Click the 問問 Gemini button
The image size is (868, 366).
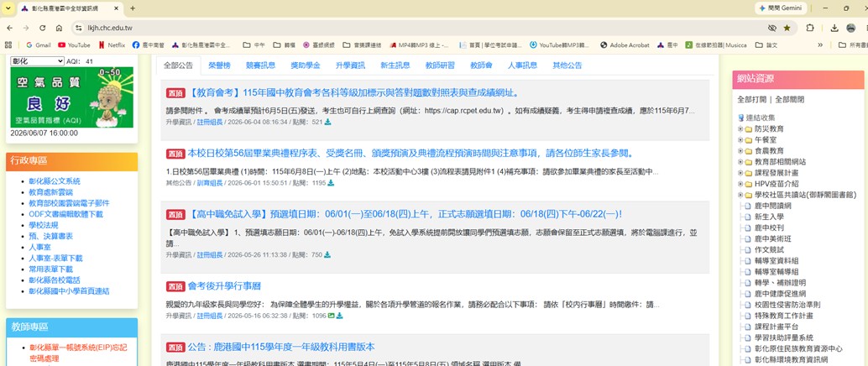pos(782,8)
